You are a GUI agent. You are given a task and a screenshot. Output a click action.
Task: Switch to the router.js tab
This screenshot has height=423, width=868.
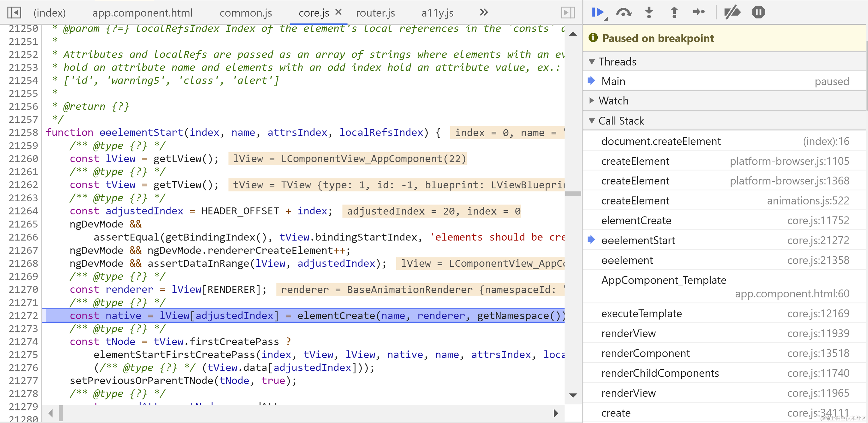(375, 13)
